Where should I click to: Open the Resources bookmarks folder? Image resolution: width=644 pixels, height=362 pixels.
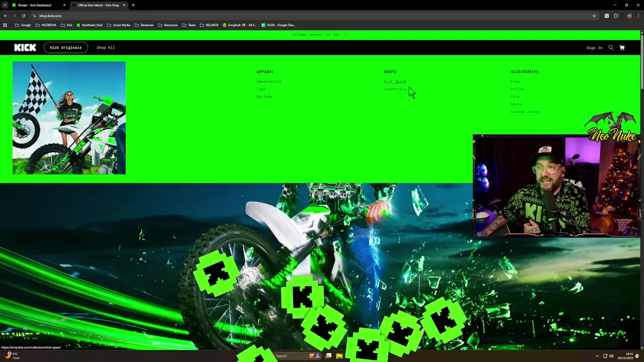(x=168, y=25)
